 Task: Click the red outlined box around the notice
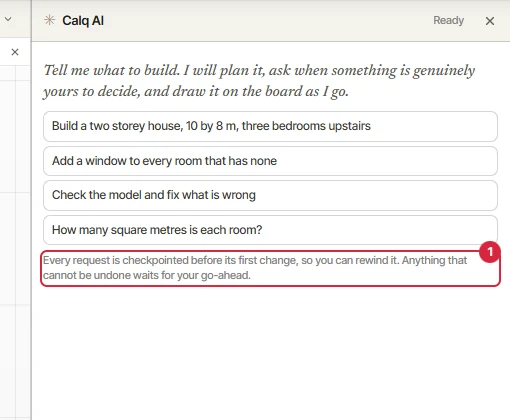point(270,268)
